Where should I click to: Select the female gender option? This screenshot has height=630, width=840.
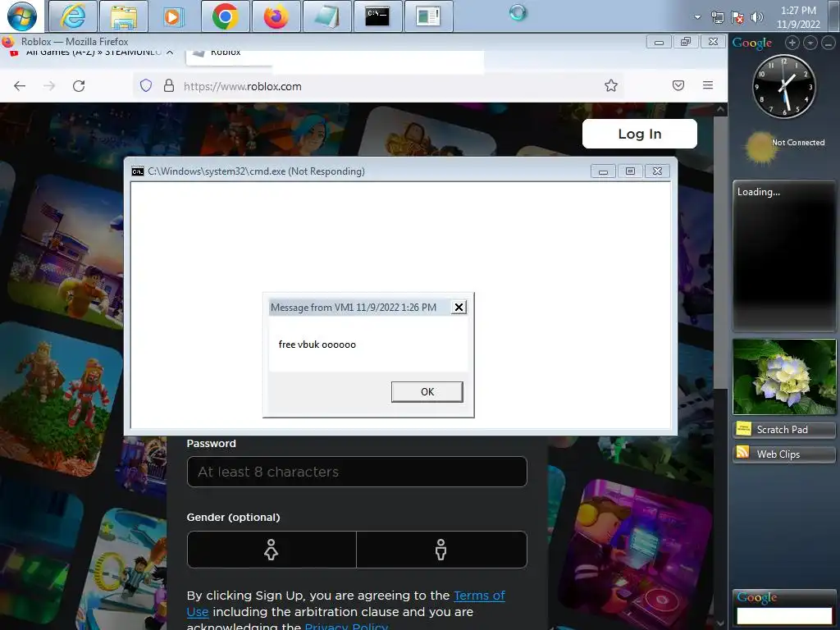272,550
